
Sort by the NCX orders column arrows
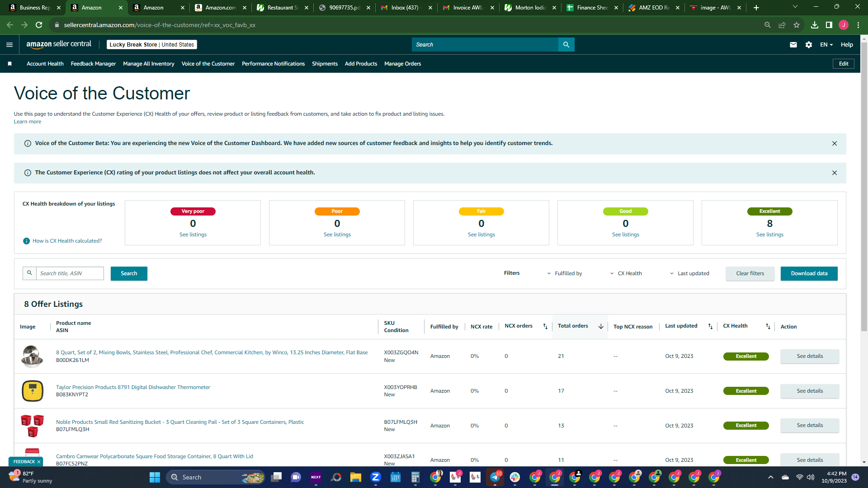545,326
